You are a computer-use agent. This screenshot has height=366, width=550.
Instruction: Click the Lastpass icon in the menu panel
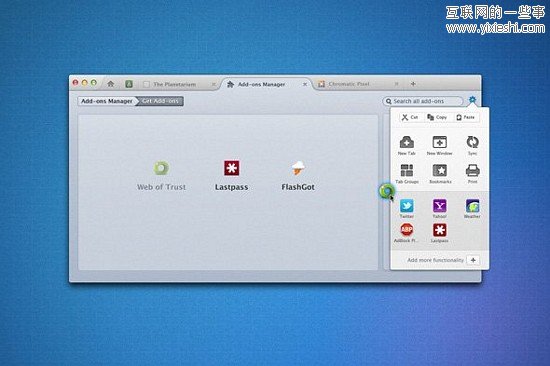440,230
